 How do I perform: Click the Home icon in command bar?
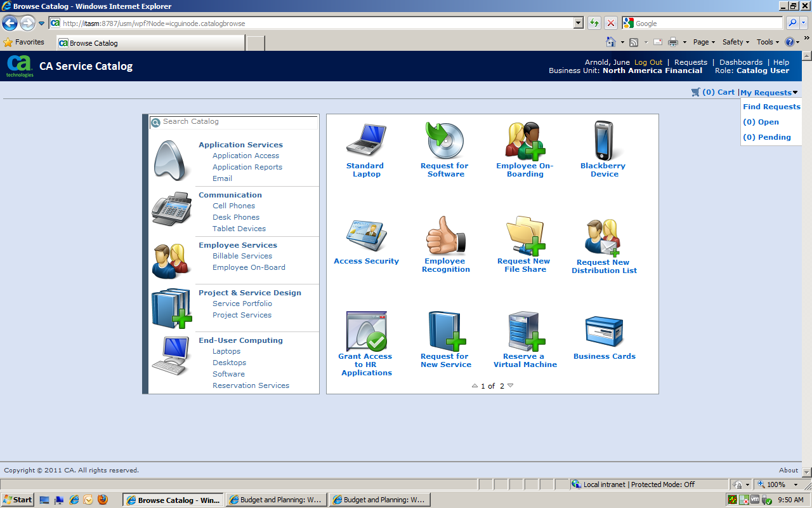(x=611, y=42)
